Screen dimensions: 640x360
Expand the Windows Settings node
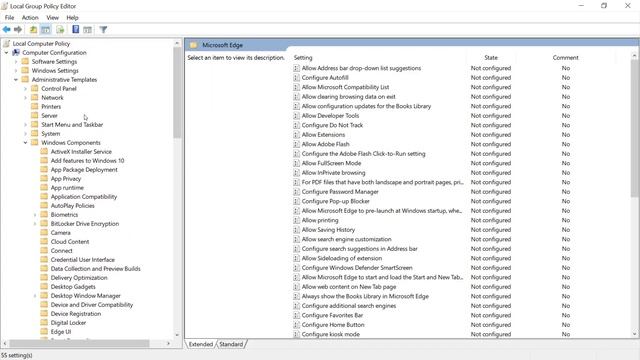[16, 71]
